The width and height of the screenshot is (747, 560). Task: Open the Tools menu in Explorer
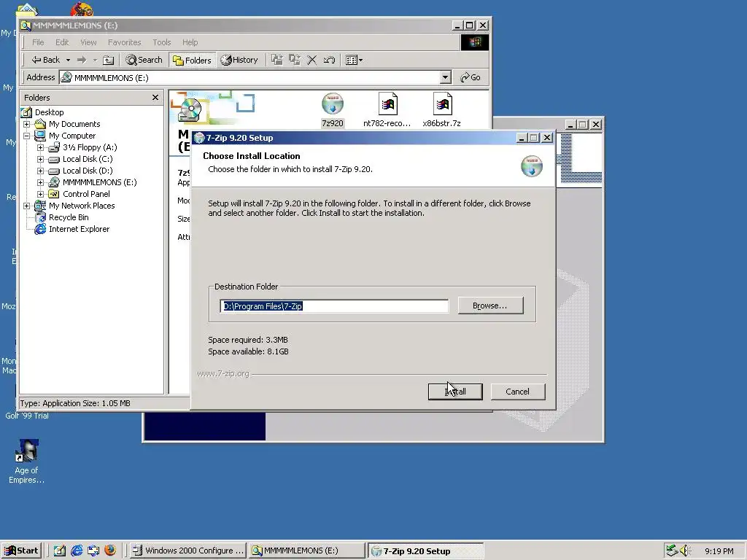161,42
